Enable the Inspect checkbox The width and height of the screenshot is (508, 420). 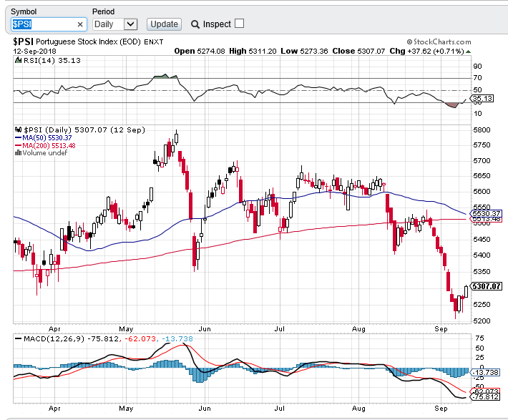pyautogui.click(x=240, y=24)
